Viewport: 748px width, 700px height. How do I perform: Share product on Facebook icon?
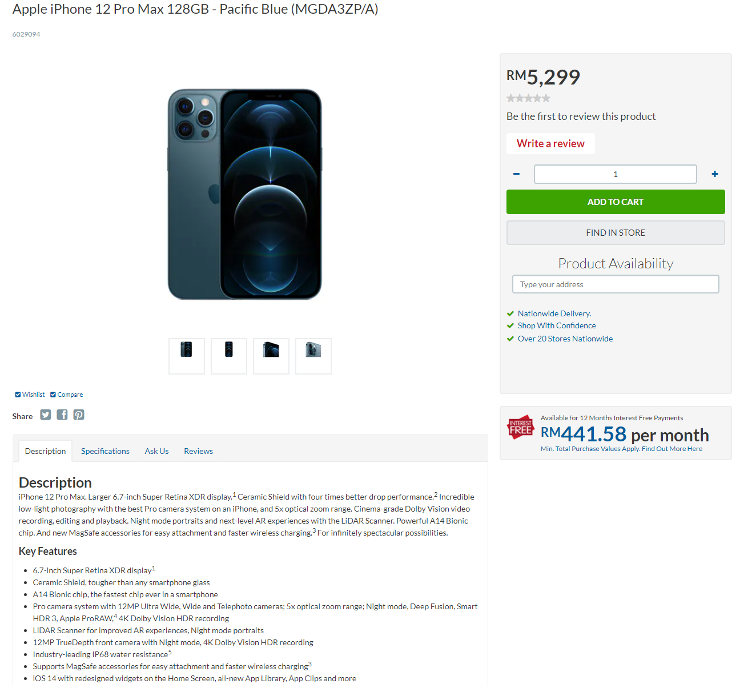62,415
